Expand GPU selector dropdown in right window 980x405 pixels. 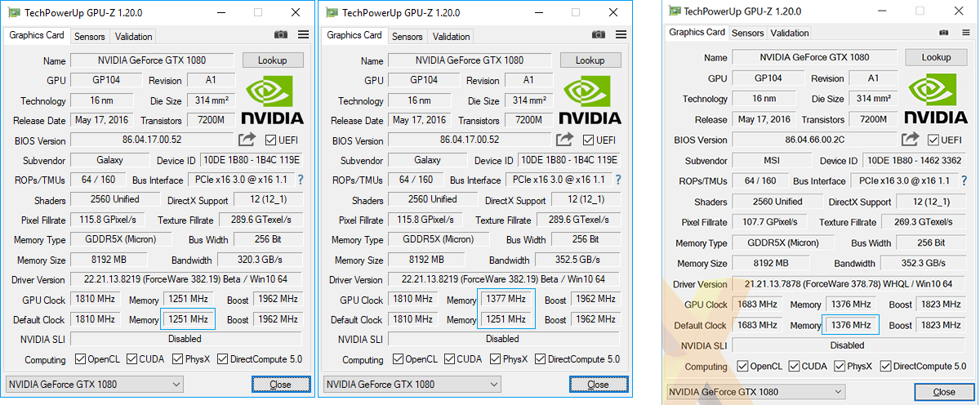point(839,392)
